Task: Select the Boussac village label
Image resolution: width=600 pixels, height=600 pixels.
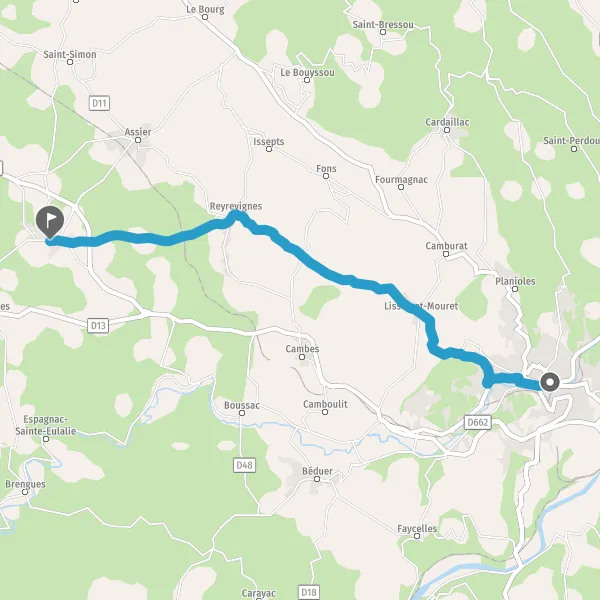Action: (242, 405)
